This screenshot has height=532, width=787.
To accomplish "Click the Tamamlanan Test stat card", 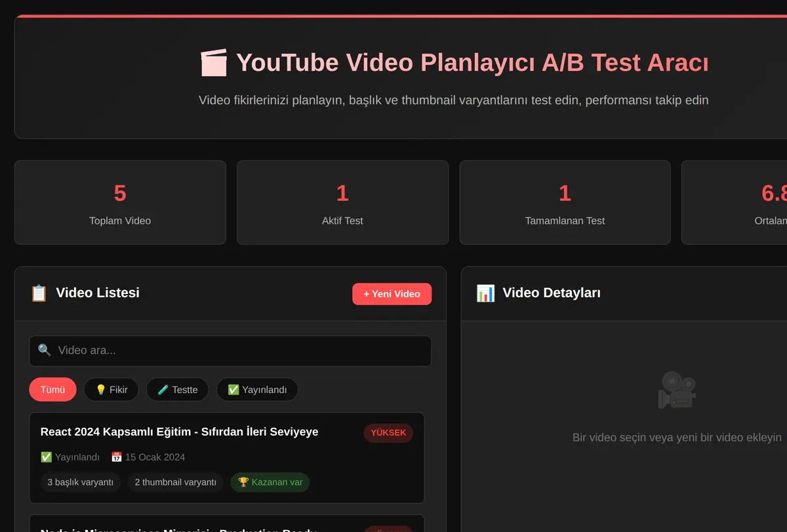I will coord(565,203).
